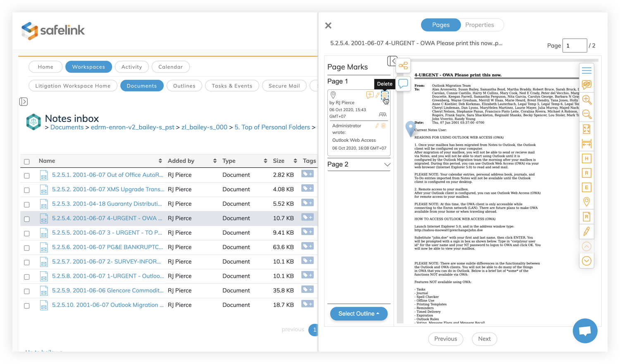Open the outline tree panel icon
620x364 pixels.
(x=403, y=66)
